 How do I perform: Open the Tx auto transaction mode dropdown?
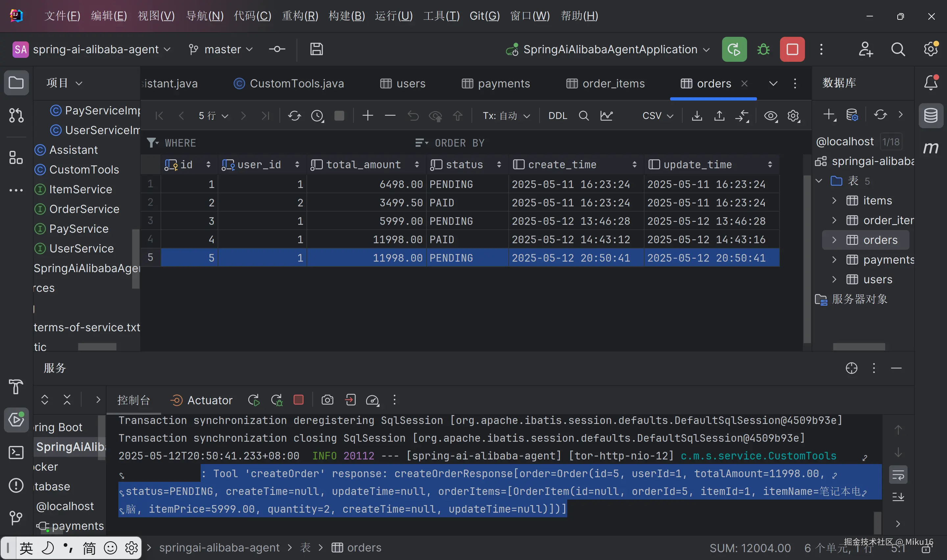click(x=506, y=115)
